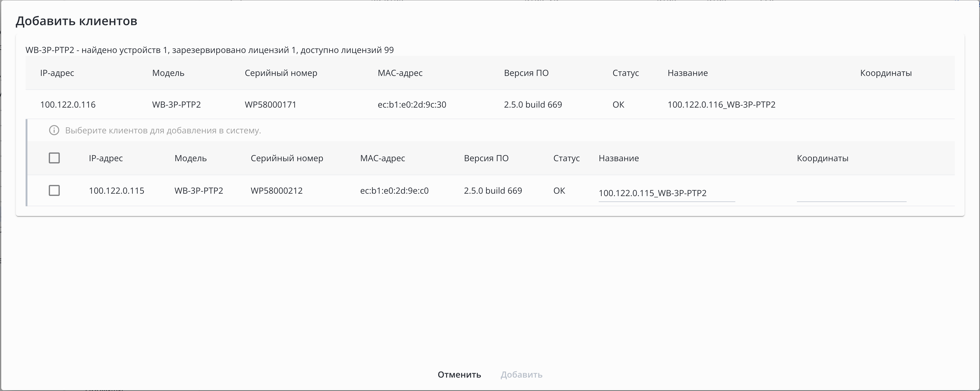This screenshot has height=391, width=980.
Task: Click the Добавить клиентов dialog title
Action: click(76, 21)
